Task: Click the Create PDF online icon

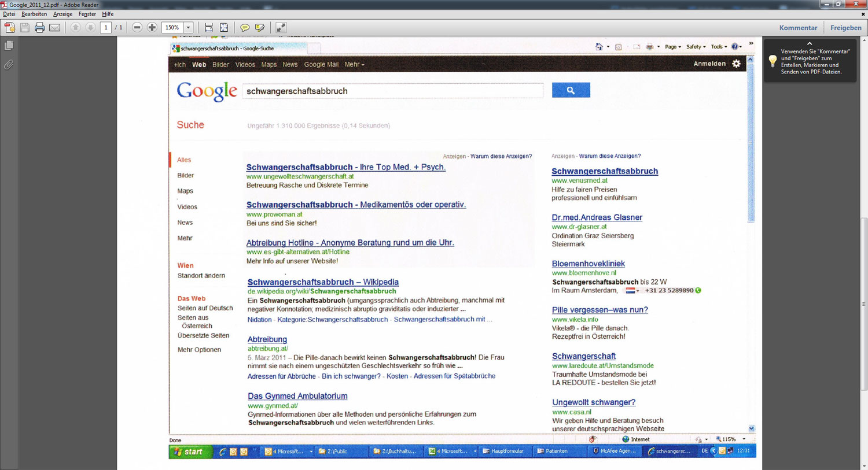Action: tap(10, 27)
